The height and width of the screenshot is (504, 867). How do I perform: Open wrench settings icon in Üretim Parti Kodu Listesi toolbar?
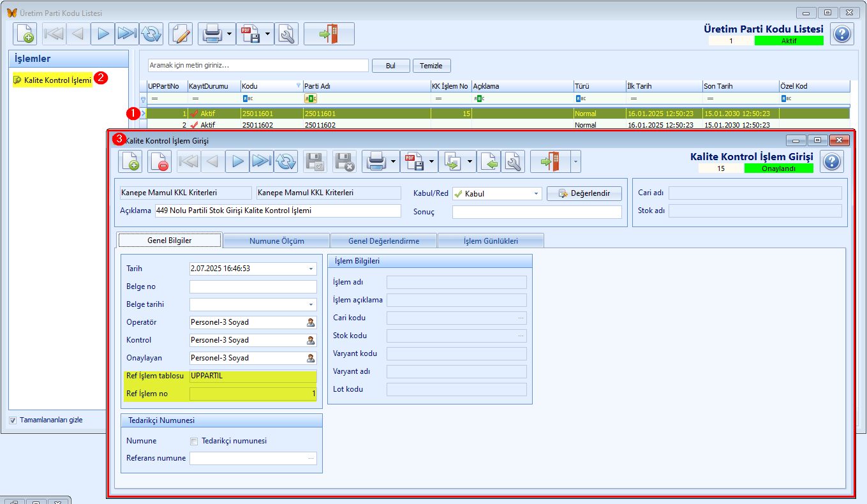pyautogui.click(x=286, y=34)
